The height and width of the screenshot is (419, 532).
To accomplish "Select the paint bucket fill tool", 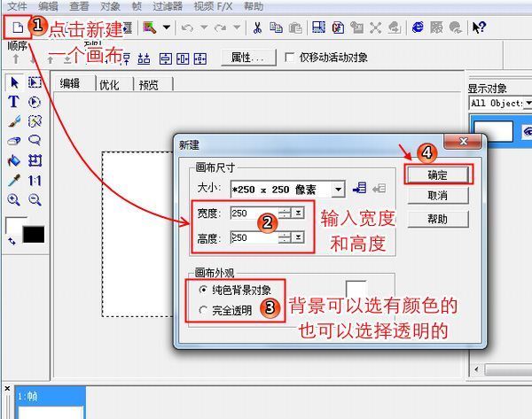I will coord(14,160).
